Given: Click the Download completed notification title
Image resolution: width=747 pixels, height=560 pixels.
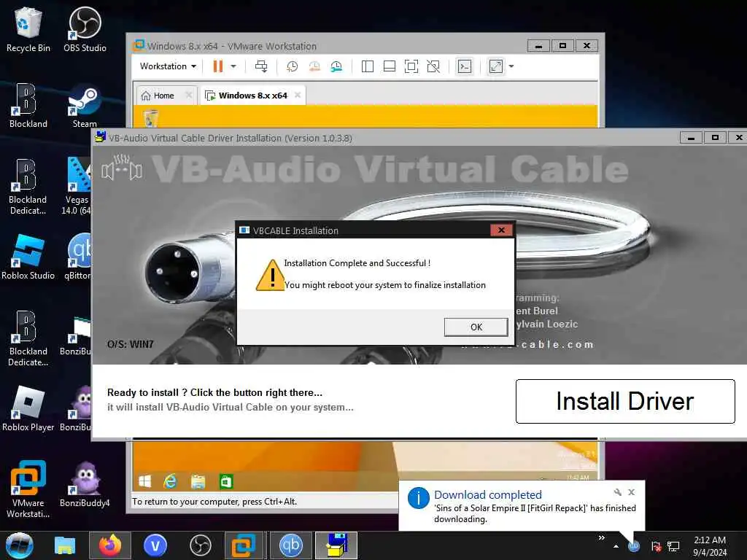Looking at the screenshot, I should click(488, 495).
